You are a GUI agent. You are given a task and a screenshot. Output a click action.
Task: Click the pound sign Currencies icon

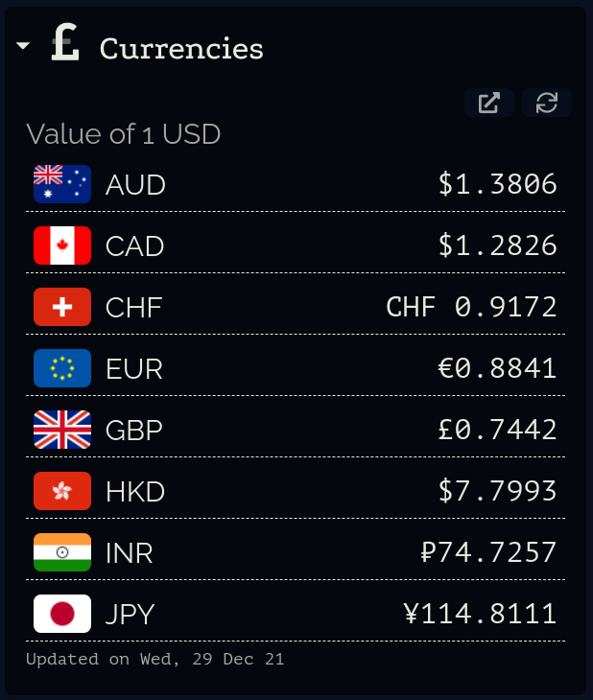tap(65, 45)
